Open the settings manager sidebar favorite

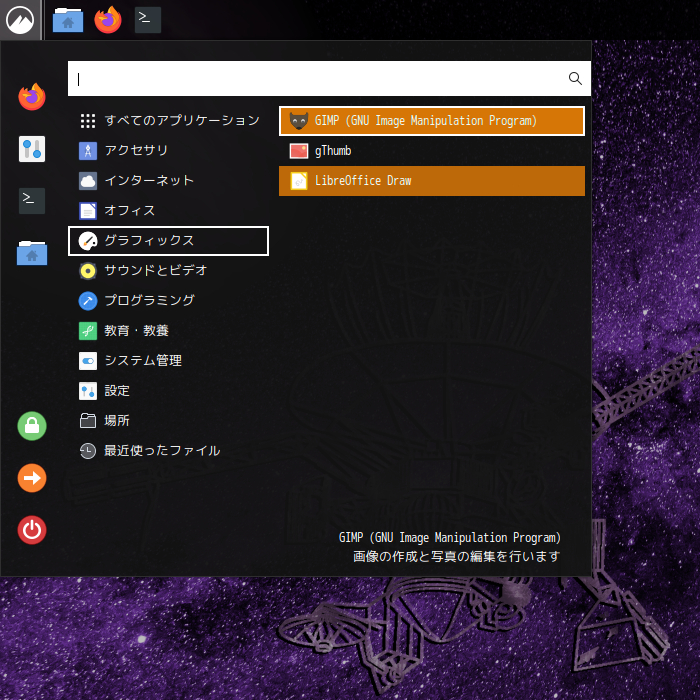coord(32,149)
